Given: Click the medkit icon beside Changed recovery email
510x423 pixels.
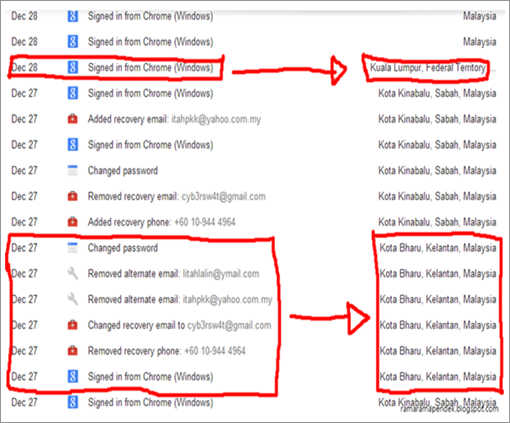Looking at the screenshot, I should (x=73, y=325).
